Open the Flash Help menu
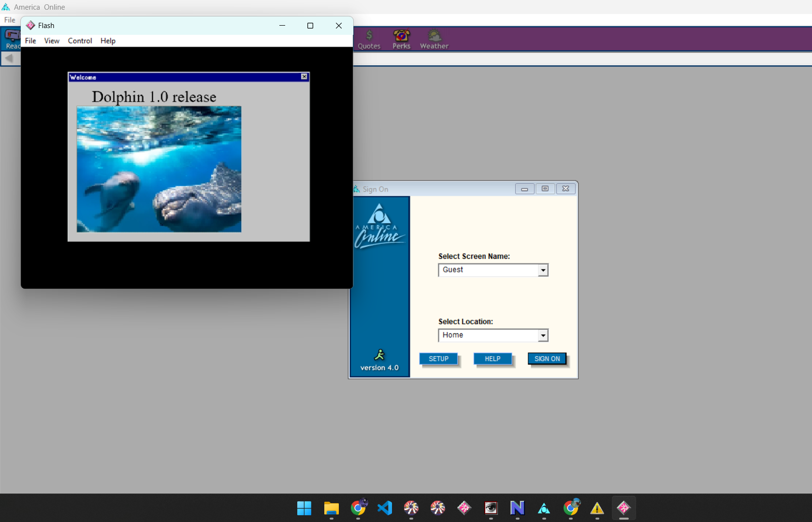 pos(108,41)
